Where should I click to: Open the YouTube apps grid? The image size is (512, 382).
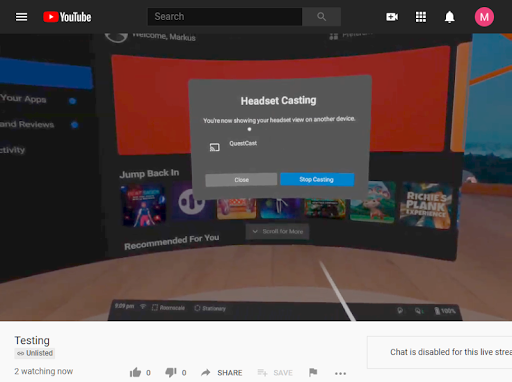tap(421, 17)
